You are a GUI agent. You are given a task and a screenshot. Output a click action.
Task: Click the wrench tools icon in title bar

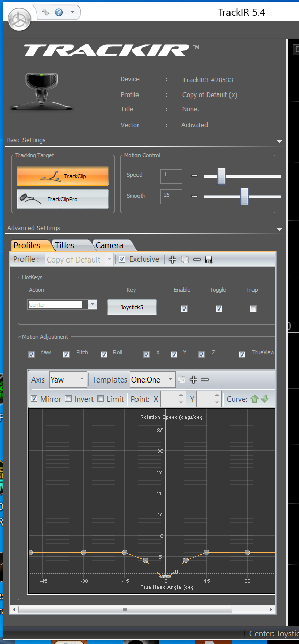(x=45, y=12)
